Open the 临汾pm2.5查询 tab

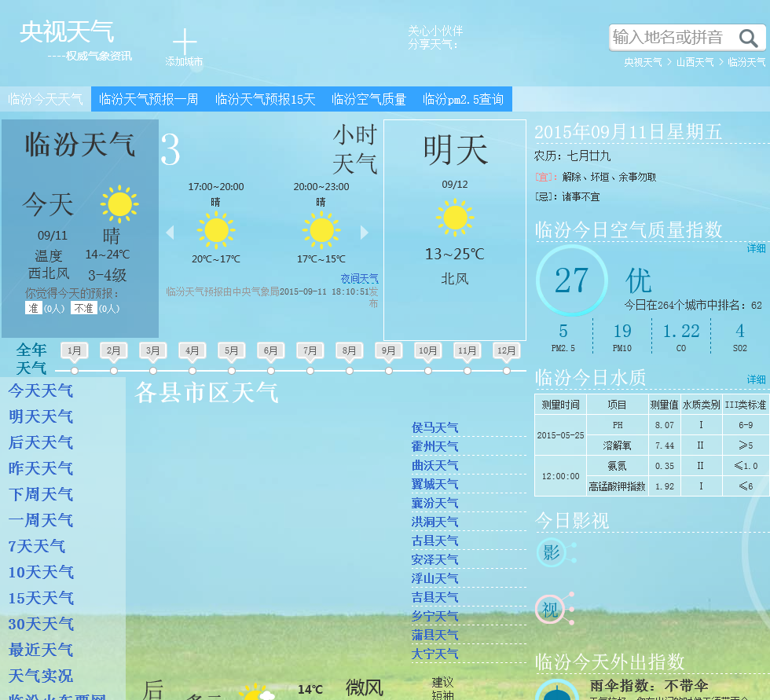tap(463, 99)
